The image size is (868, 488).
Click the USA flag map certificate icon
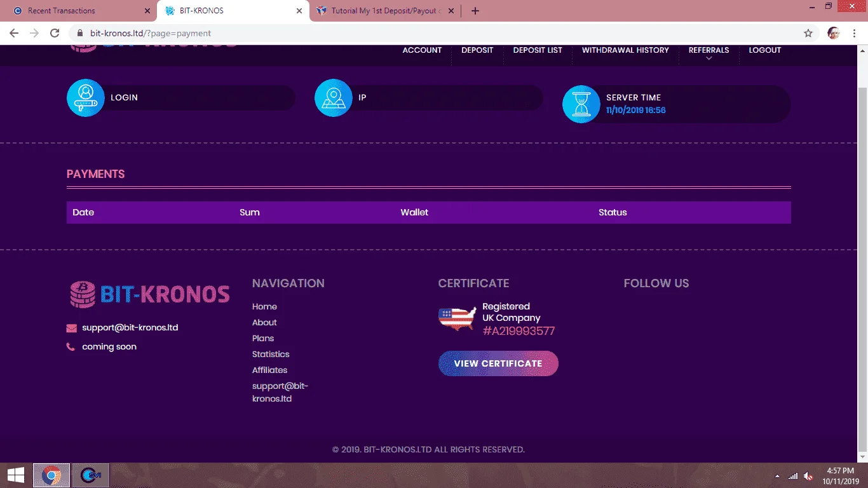(457, 318)
